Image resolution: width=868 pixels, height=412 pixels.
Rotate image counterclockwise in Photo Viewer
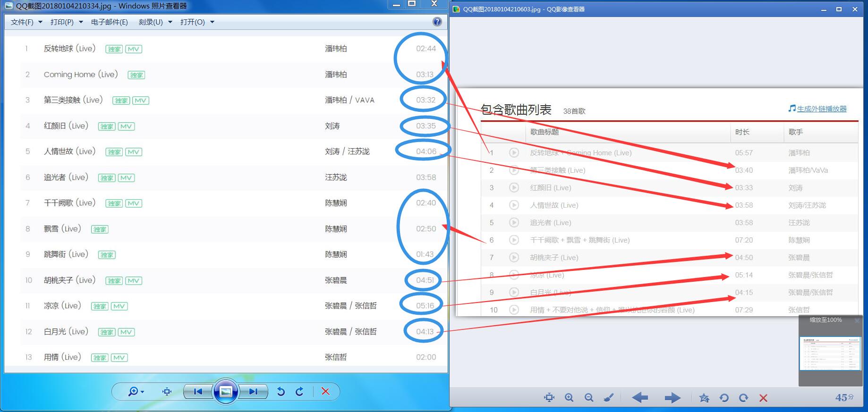[x=281, y=391]
